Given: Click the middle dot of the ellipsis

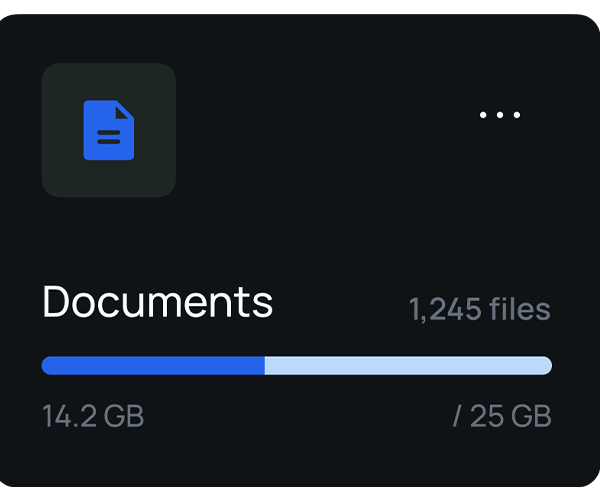Looking at the screenshot, I should [500, 115].
